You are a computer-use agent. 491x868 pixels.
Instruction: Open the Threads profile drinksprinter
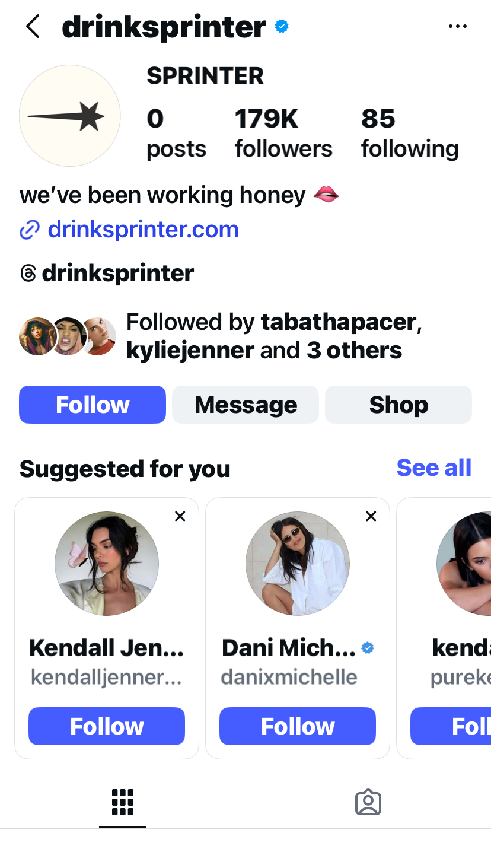point(107,274)
